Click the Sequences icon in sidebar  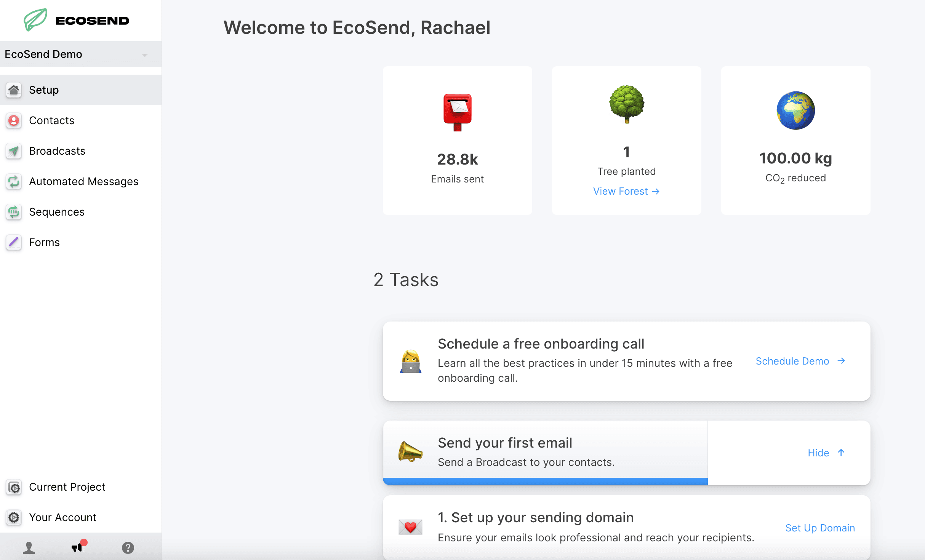point(14,212)
